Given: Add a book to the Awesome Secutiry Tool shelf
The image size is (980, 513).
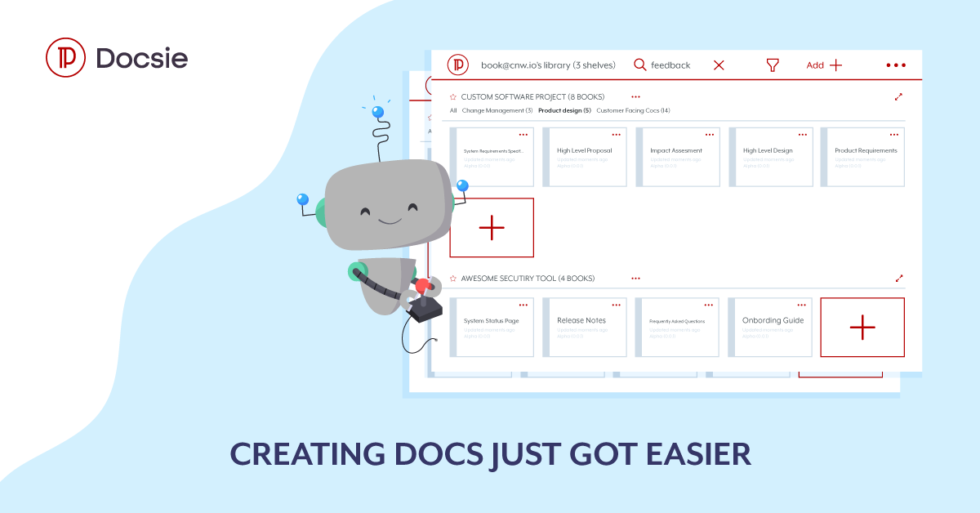Looking at the screenshot, I should pos(862,328).
